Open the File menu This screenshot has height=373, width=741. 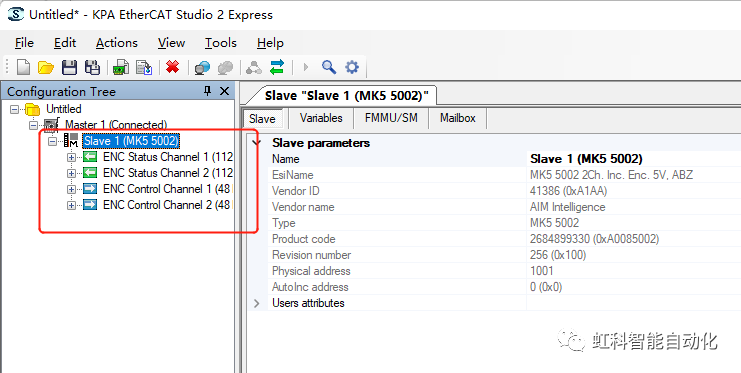[x=24, y=43]
